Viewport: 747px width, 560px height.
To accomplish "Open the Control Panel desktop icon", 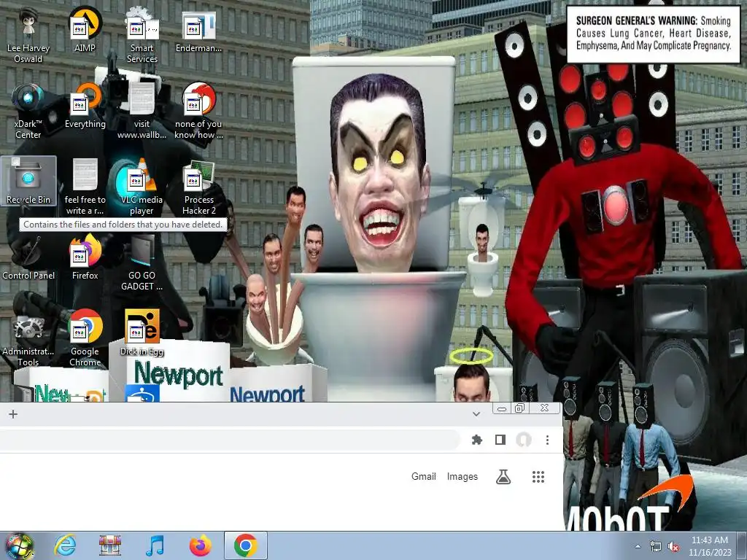I will point(28,257).
